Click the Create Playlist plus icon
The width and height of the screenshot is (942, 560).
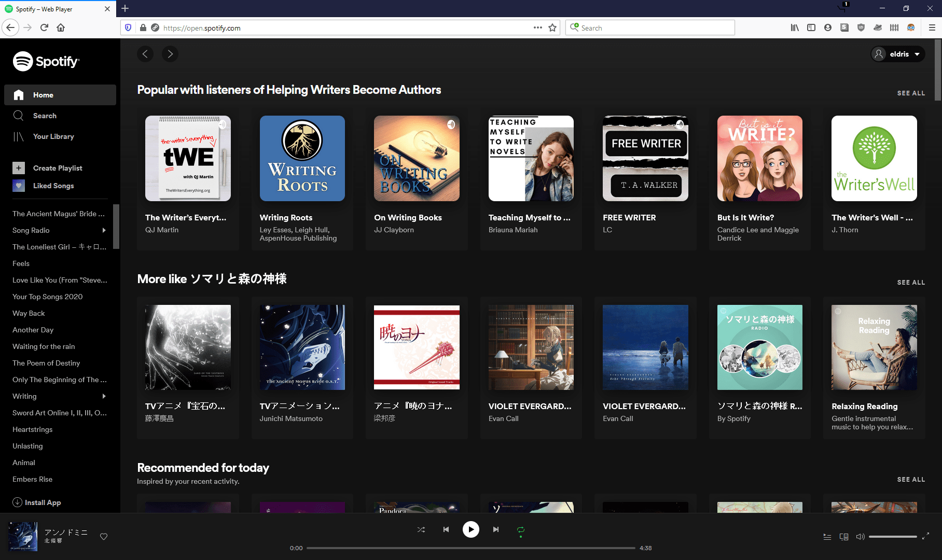point(19,168)
